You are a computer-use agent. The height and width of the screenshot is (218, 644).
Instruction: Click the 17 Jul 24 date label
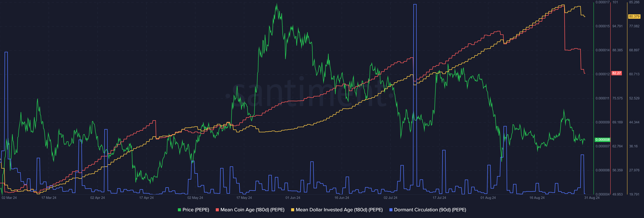click(x=439, y=198)
